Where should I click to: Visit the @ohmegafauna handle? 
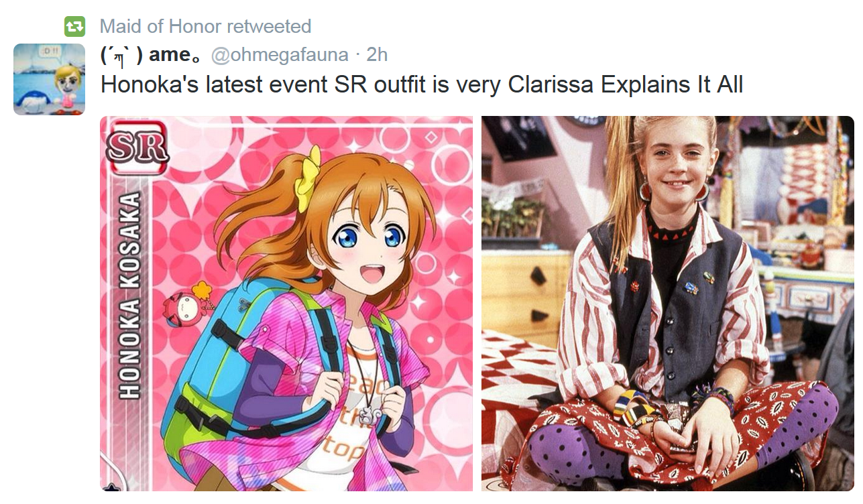point(280,55)
